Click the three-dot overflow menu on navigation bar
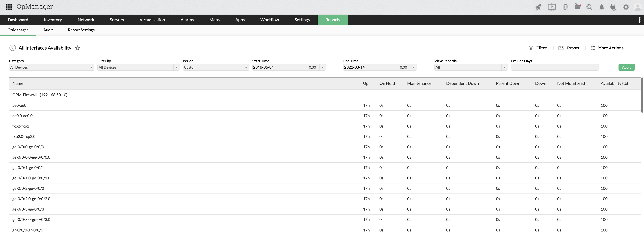 point(640,20)
